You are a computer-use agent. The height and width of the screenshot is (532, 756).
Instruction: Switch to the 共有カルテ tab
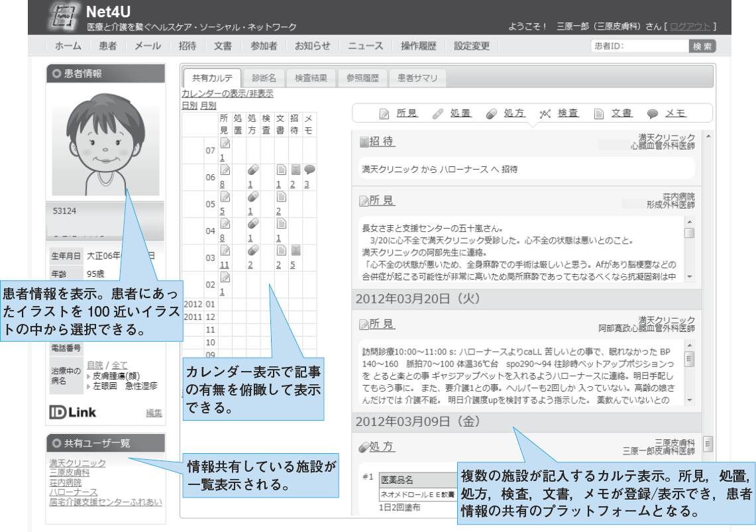(212, 78)
